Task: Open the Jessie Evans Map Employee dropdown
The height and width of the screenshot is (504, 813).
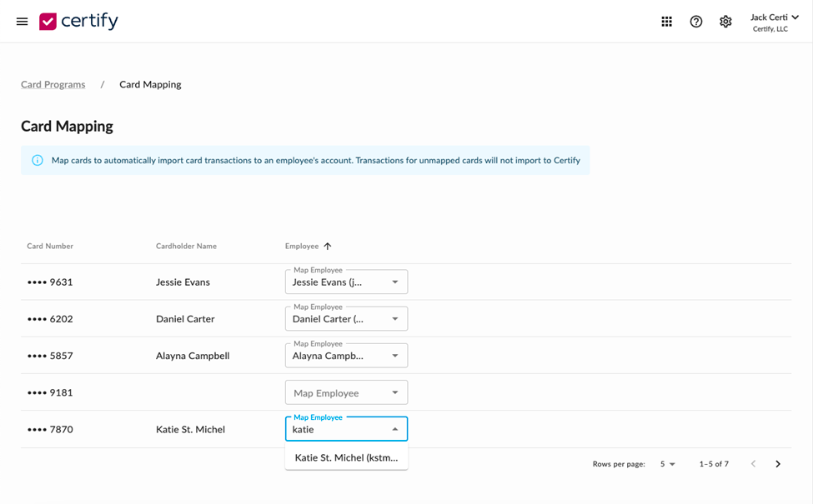Action: pos(346,282)
